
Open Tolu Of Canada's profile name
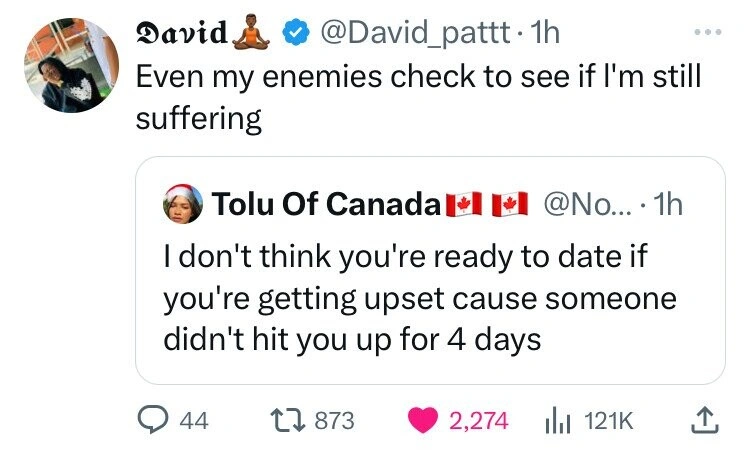tap(326, 207)
